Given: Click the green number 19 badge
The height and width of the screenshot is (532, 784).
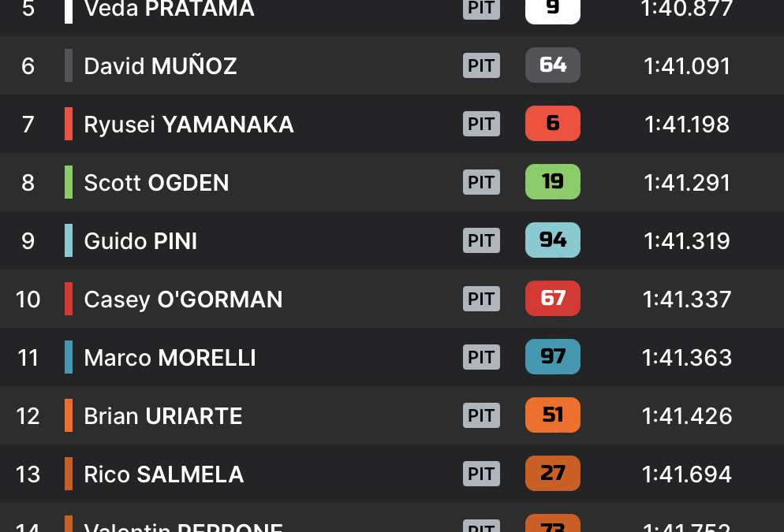Looking at the screenshot, I should coord(552,182).
